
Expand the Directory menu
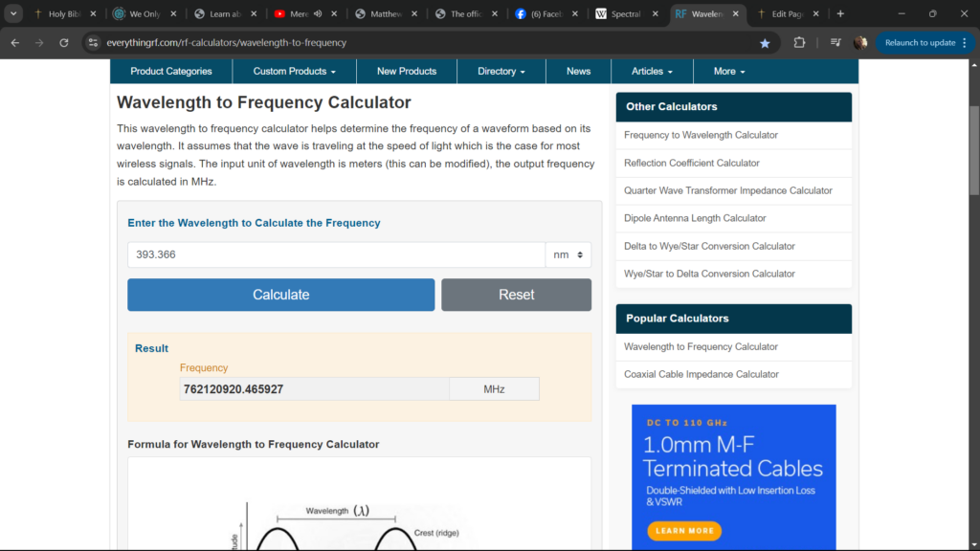coord(501,72)
